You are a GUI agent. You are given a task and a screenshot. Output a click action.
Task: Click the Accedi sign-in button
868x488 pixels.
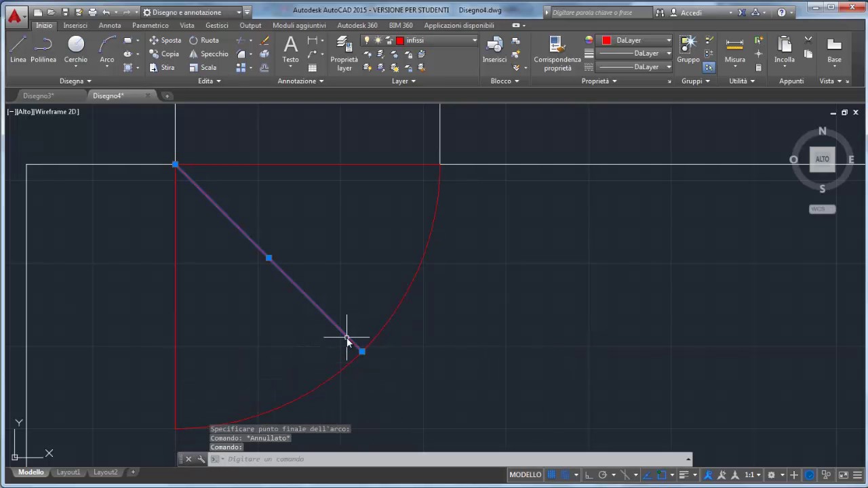pyautogui.click(x=691, y=12)
